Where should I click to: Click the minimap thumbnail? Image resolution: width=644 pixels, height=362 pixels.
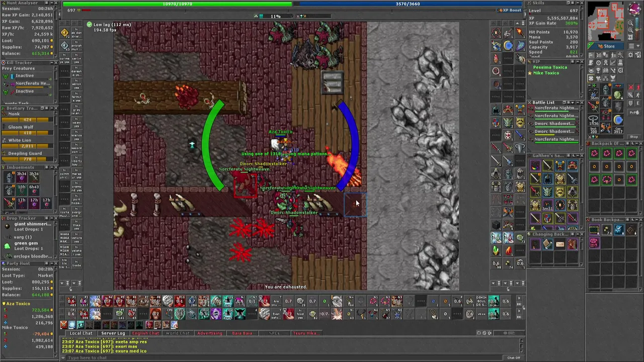606,21
